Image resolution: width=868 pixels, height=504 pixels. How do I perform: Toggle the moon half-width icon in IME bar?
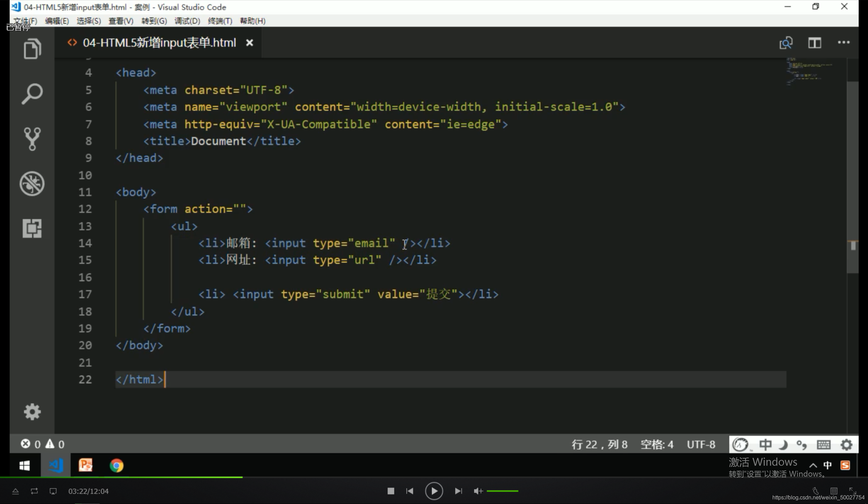(x=783, y=444)
